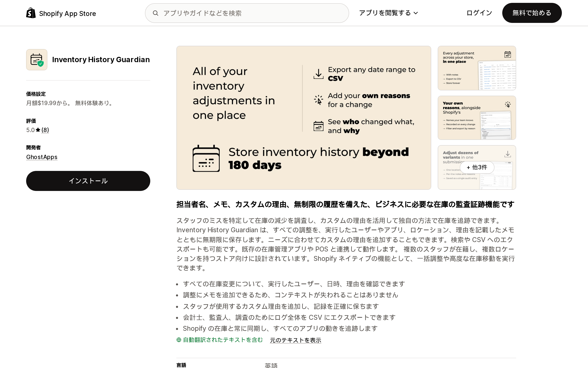Open the 'Every adjustment across your store' thumbnail

point(477,68)
